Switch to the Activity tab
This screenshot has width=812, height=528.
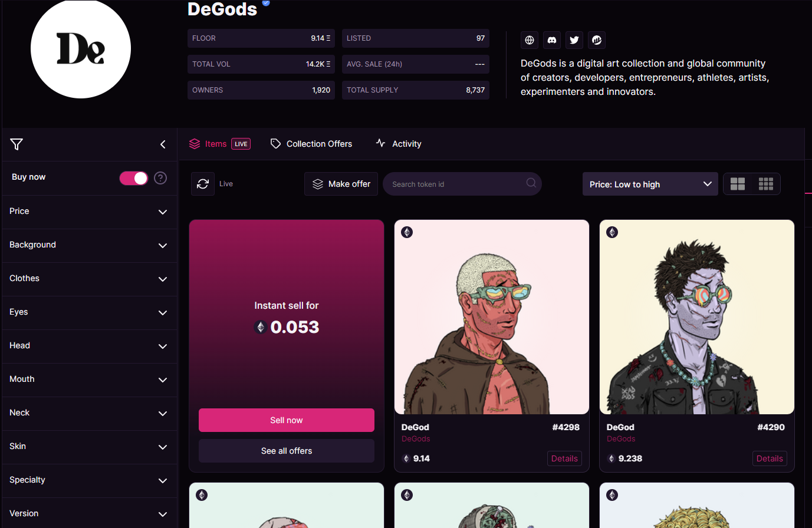[x=399, y=144]
